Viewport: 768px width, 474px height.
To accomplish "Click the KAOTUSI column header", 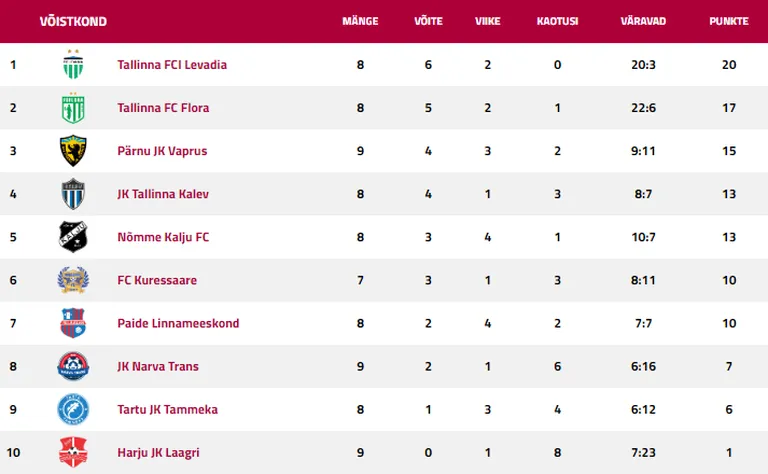I will point(557,21).
